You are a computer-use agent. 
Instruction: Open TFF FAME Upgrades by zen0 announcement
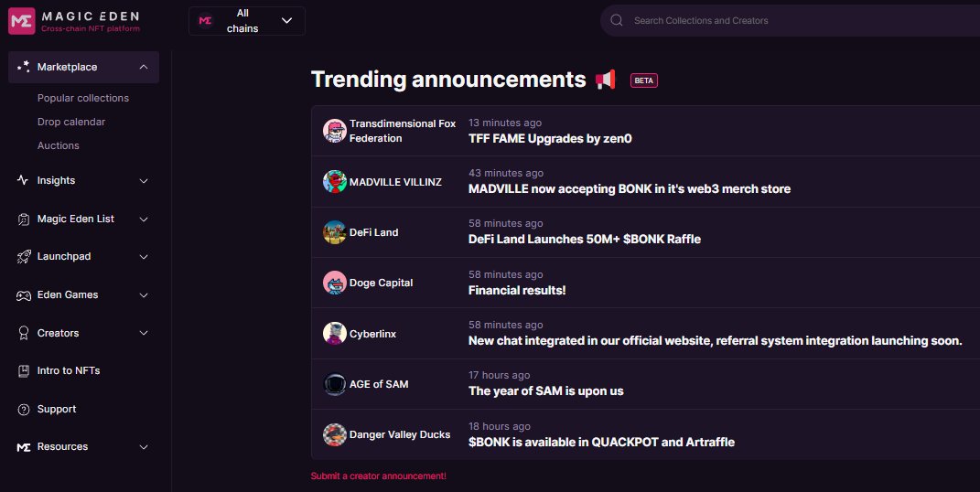pyautogui.click(x=550, y=139)
